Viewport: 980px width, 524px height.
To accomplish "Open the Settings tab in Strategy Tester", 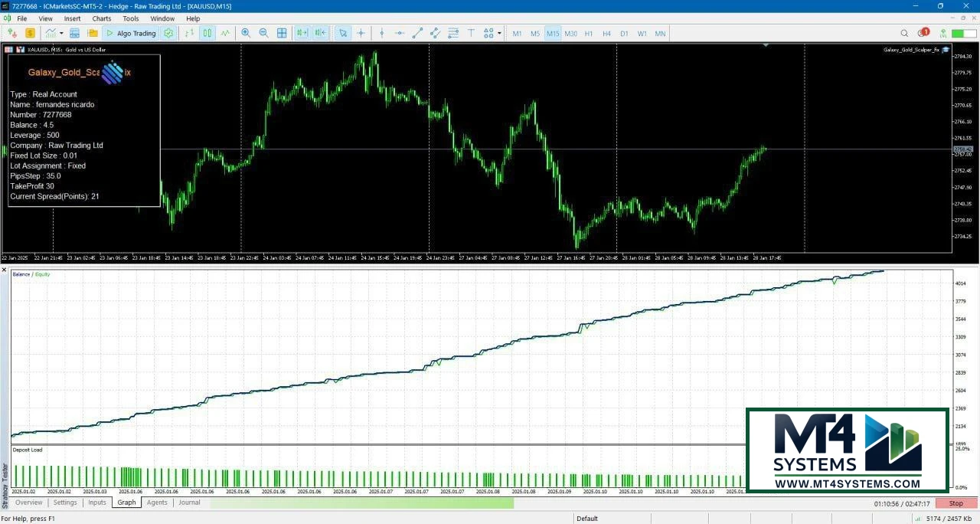I will [65, 503].
